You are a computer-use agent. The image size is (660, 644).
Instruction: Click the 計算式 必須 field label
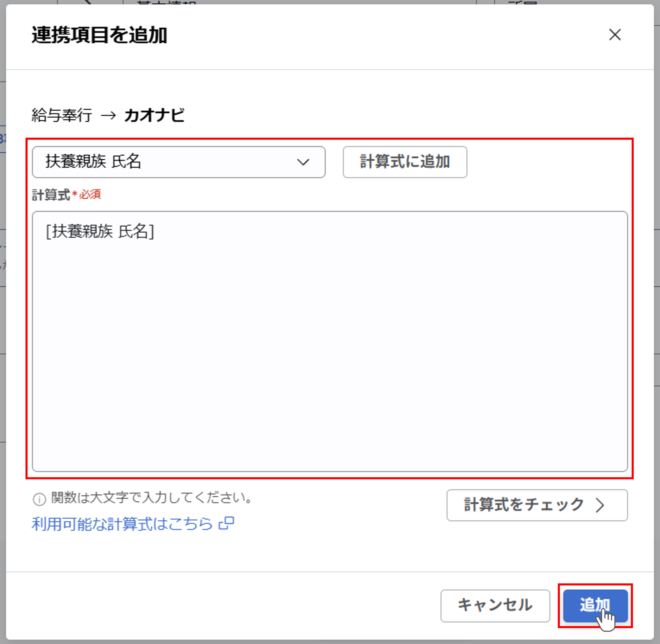pos(66,195)
